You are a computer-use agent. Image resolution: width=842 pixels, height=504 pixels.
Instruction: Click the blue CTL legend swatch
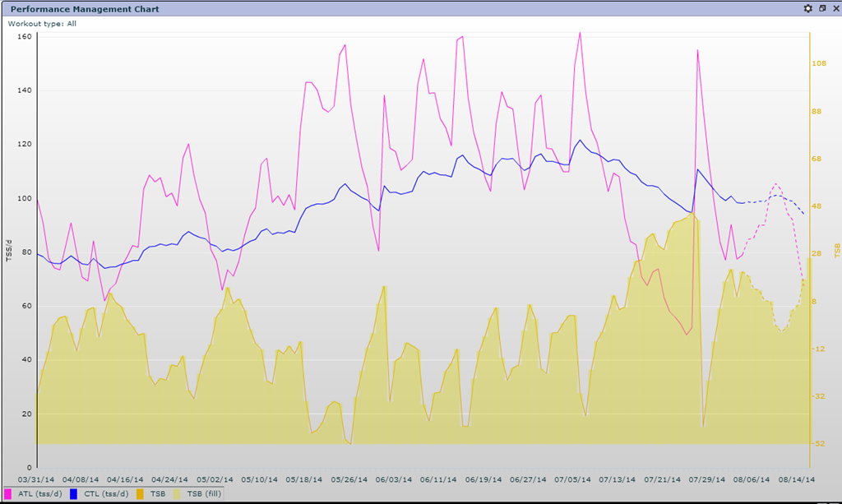click(74, 494)
